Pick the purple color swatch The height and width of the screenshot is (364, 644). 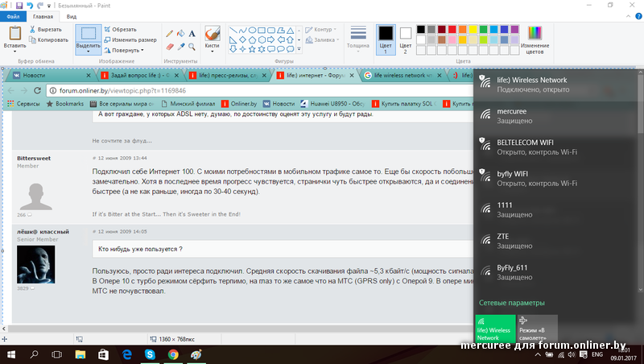tap(515, 29)
